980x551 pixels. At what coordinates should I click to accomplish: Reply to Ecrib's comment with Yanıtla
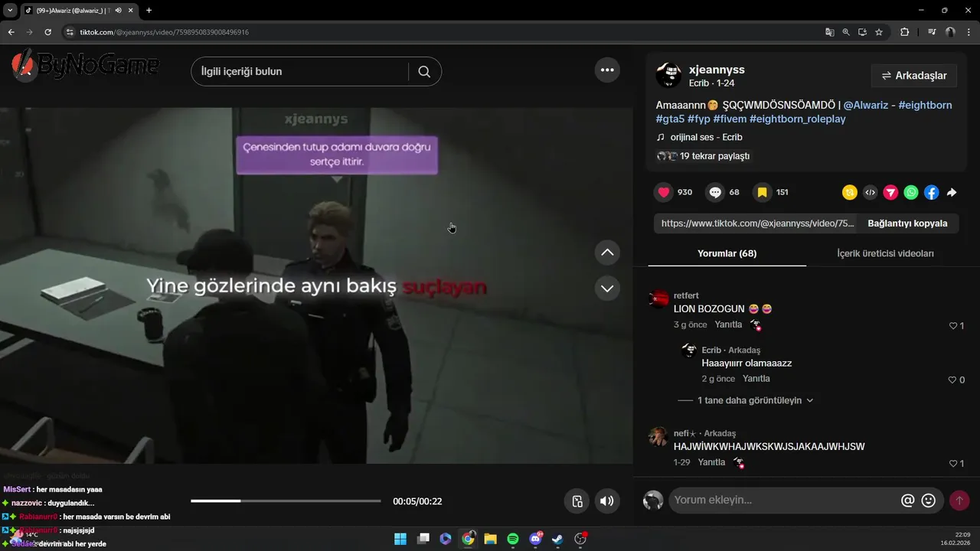click(756, 379)
